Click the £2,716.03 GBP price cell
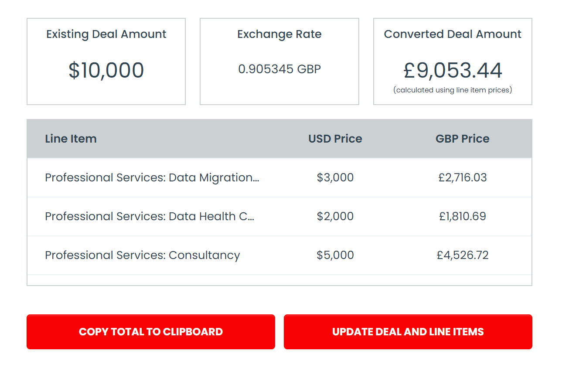The width and height of the screenshot is (562, 392). pyautogui.click(x=462, y=177)
